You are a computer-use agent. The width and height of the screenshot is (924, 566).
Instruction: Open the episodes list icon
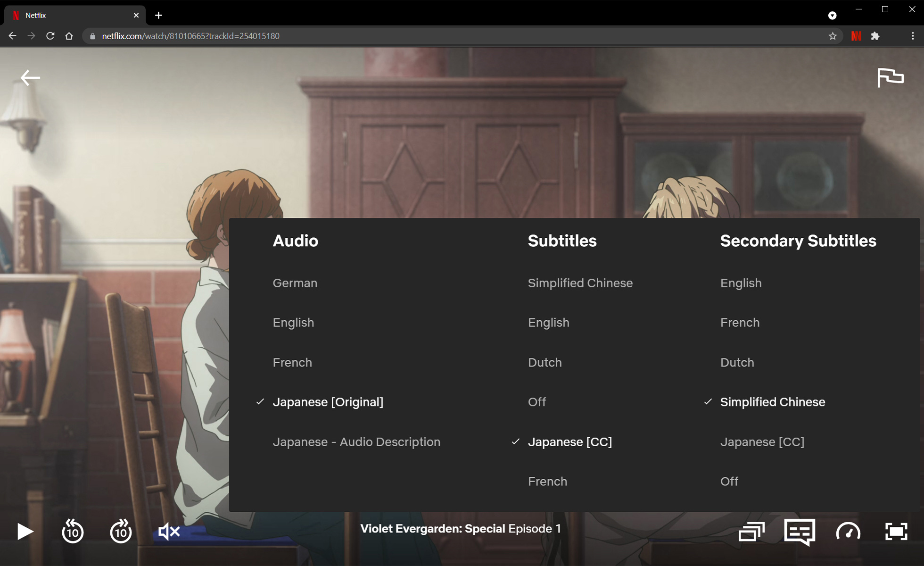tap(751, 532)
